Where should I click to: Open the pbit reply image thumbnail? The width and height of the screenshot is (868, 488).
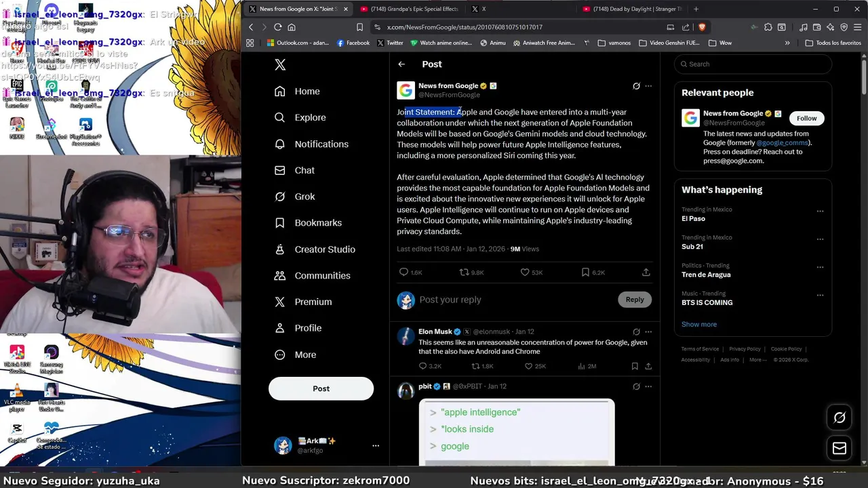[517, 432]
